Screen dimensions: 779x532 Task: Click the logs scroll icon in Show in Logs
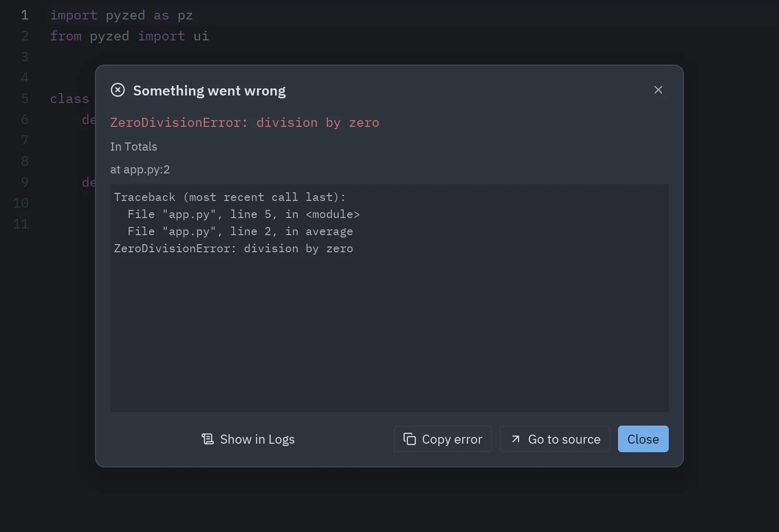(208, 439)
